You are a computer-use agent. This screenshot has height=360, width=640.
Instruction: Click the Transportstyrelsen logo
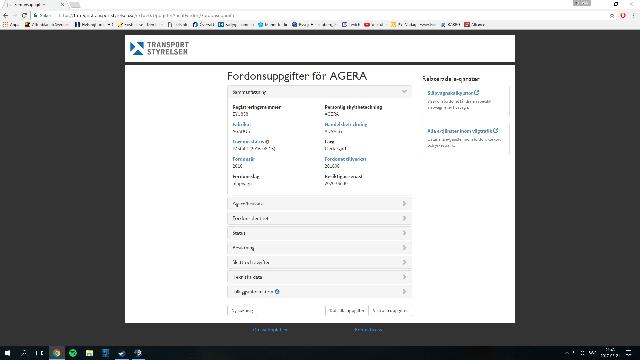[159, 48]
